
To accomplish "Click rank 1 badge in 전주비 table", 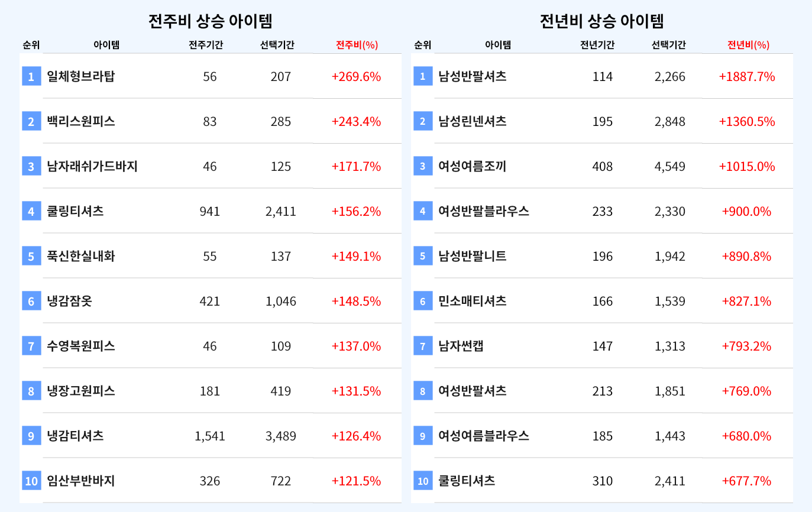I will pyautogui.click(x=31, y=76).
